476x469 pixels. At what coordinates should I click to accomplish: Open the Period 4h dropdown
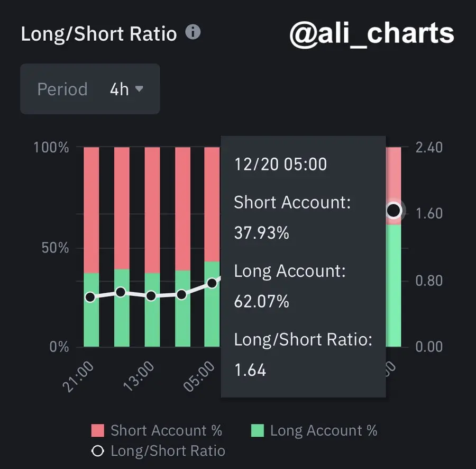[90, 89]
